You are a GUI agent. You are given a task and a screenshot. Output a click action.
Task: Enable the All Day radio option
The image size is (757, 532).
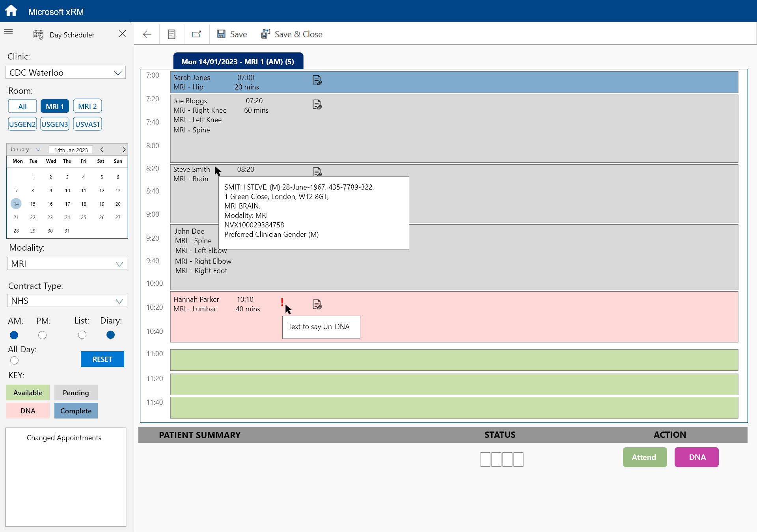pyautogui.click(x=15, y=360)
